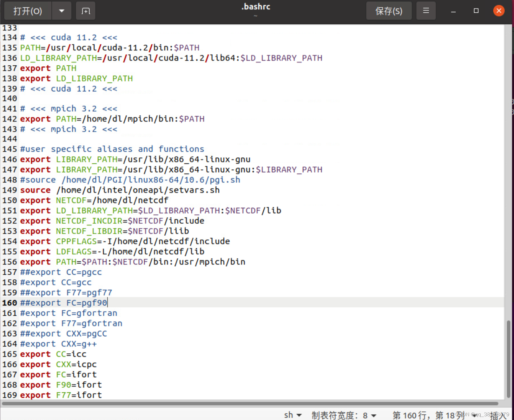
Task: Save .bashrc with the 保存(S) button
Action: pos(389,10)
